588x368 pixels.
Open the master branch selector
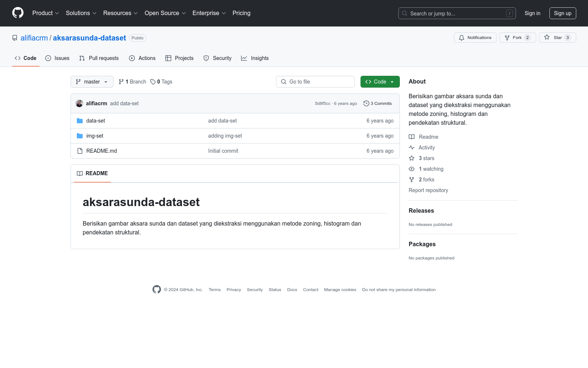click(x=92, y=82)
